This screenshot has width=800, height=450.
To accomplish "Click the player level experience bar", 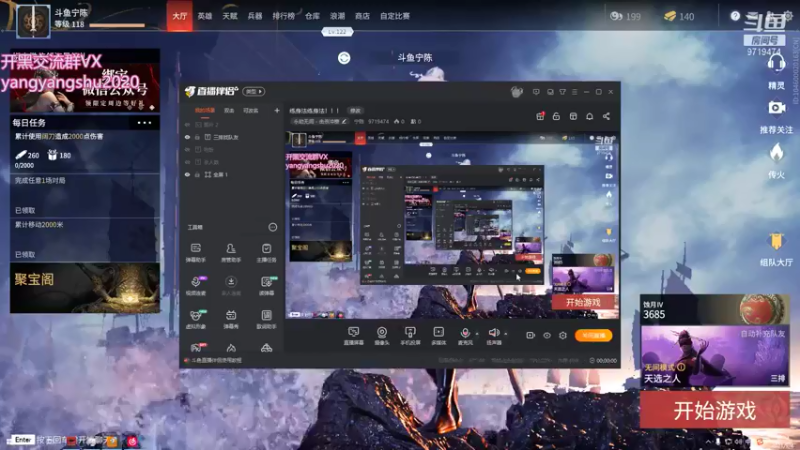I will point(117,25).
